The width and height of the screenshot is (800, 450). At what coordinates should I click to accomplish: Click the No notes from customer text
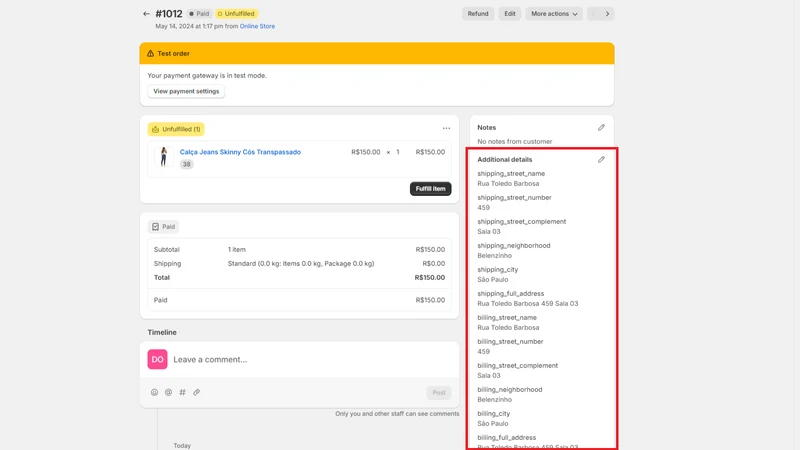coord(515,141)
